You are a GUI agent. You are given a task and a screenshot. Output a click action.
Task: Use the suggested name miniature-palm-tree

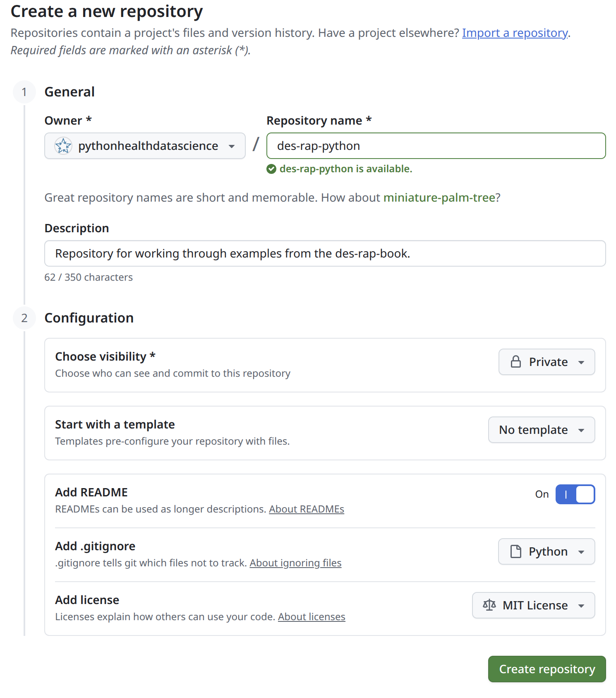coord(439,198)
